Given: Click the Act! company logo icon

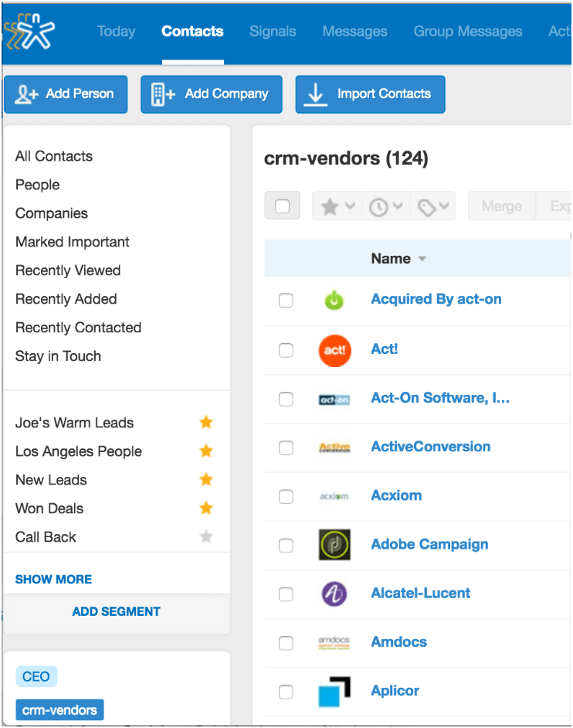Looking at the screenshot, I should tap(334, 350).
